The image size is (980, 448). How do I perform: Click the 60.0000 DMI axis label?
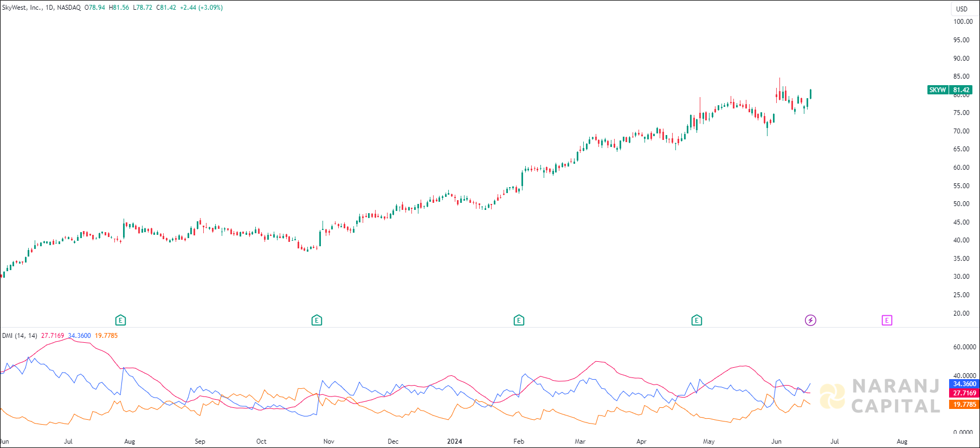(x=964, y=347)
